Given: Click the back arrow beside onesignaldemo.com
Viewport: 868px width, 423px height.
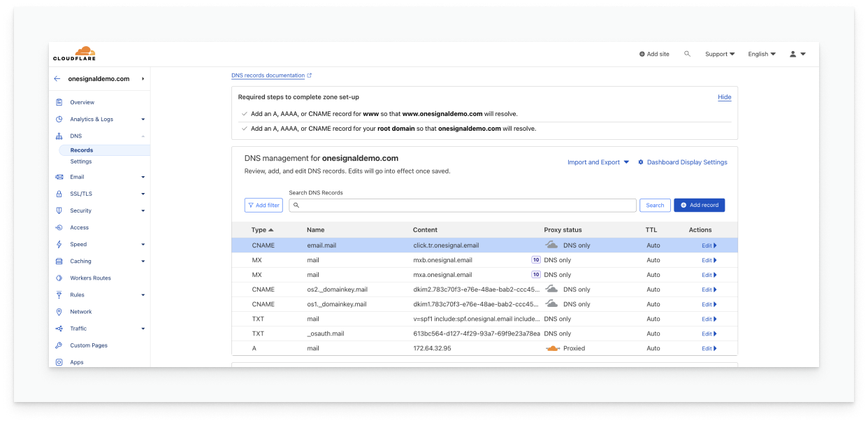Looking at the screenshot, I should 57,79.
